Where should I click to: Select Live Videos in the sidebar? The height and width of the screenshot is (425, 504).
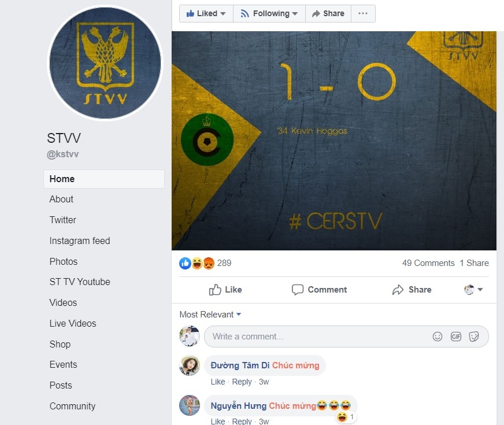pos(73,323)
